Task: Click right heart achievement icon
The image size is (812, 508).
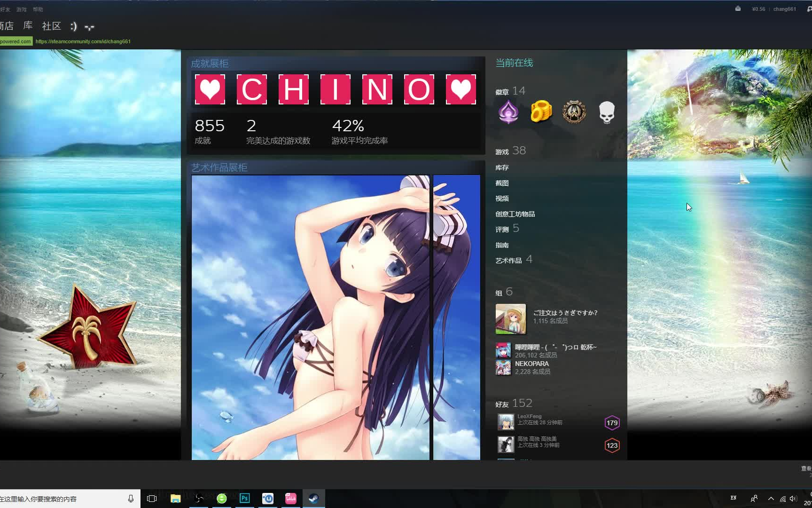Action: tap(461, 89)
